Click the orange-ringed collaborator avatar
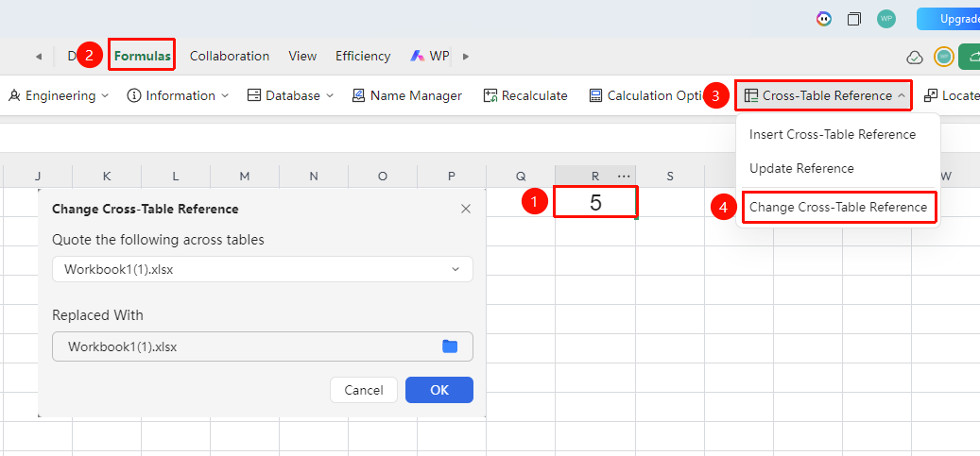 (944, 57)
